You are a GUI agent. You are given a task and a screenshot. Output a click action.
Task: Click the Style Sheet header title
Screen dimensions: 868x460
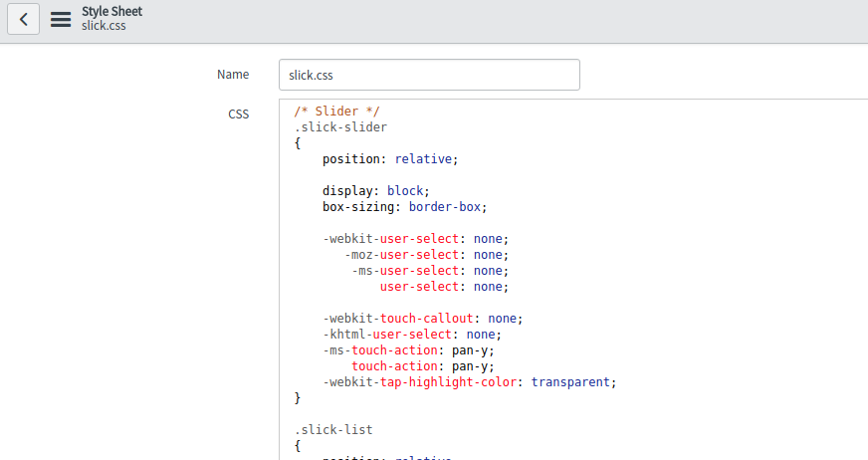click(x=111, y=11)
